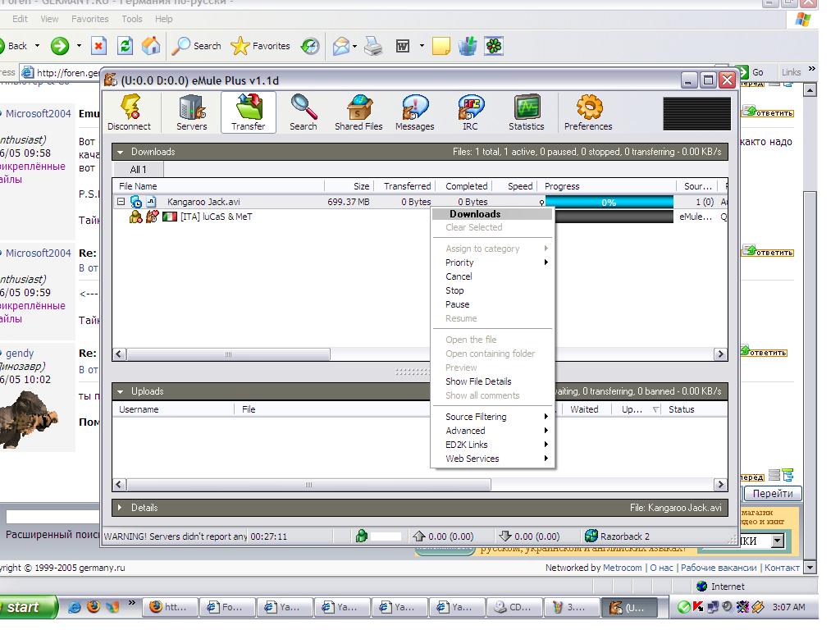Sort uploads by Username column
This screenshot has width=840, height=630.
point(174,409)
